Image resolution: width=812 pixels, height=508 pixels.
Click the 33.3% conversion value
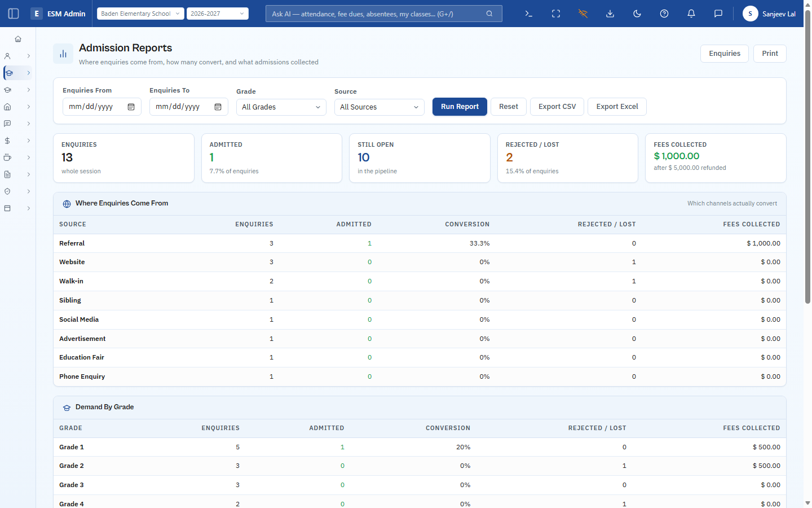pyautogui.click(x=479, y=243)
